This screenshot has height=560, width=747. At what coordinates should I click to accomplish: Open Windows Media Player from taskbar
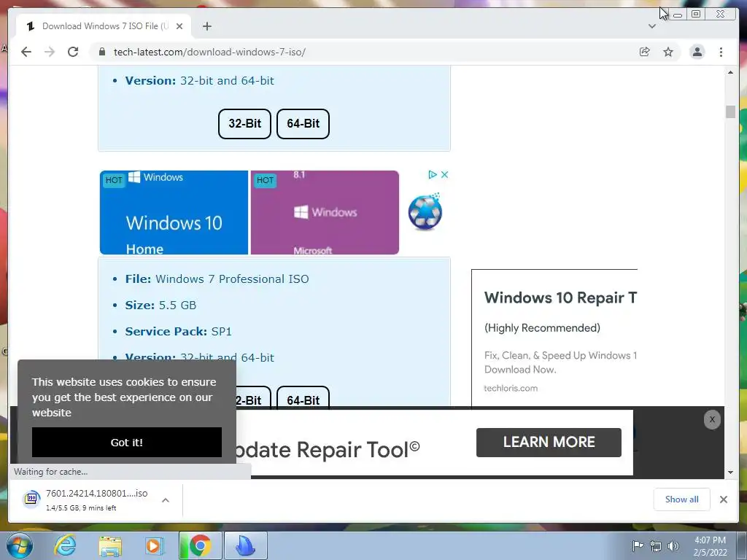(154, 545)
